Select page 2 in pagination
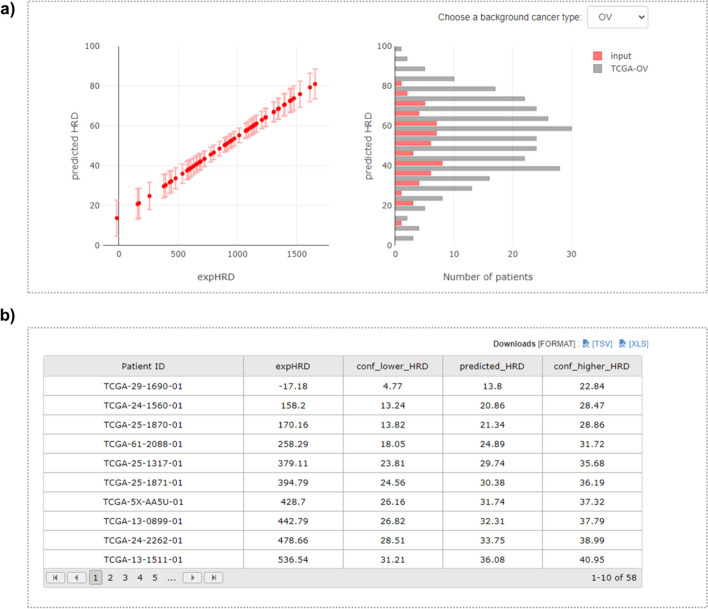The image size is (708, 609). click(110, 578)
